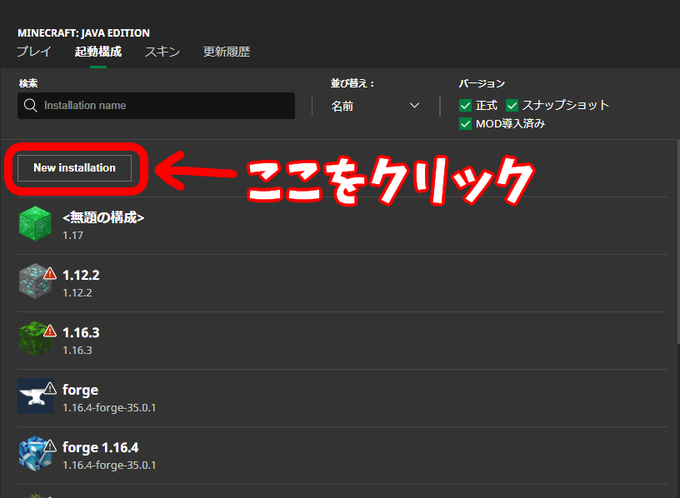This screenshot has height=498, width=680.
Task: Toggle the スナップショット checkbox
Action: [x=512, y=105]
